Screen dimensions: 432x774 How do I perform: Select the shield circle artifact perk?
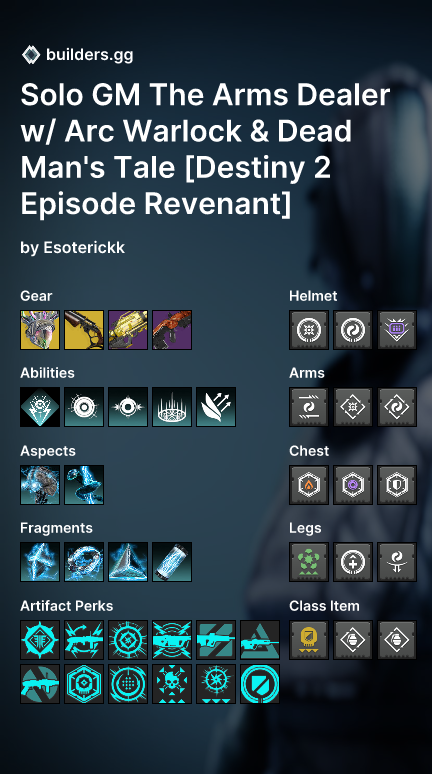(260, 684)
